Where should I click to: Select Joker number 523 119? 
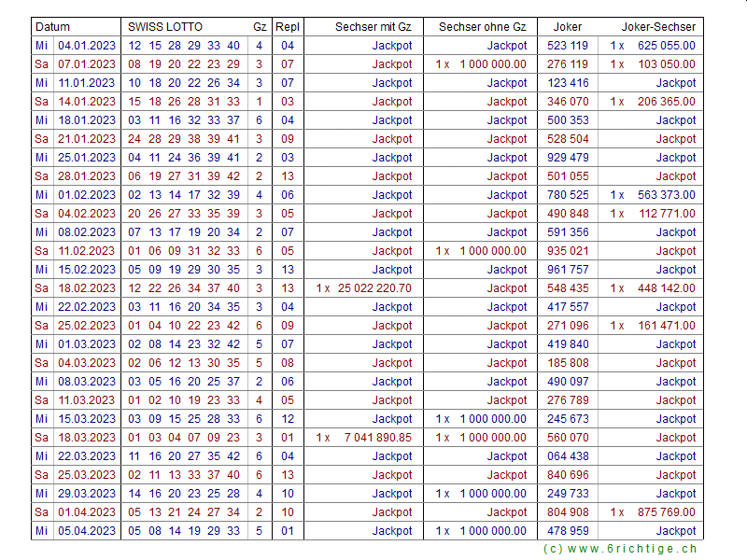[568, 46]
